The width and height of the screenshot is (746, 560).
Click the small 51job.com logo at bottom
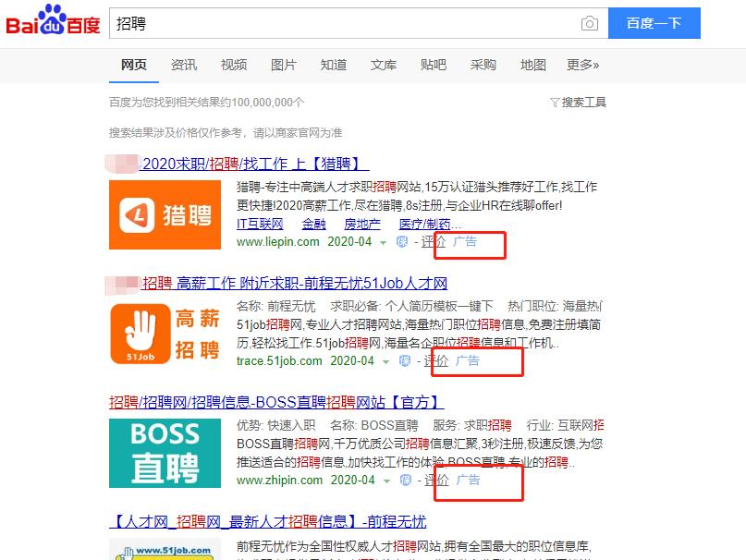point(163,553)
